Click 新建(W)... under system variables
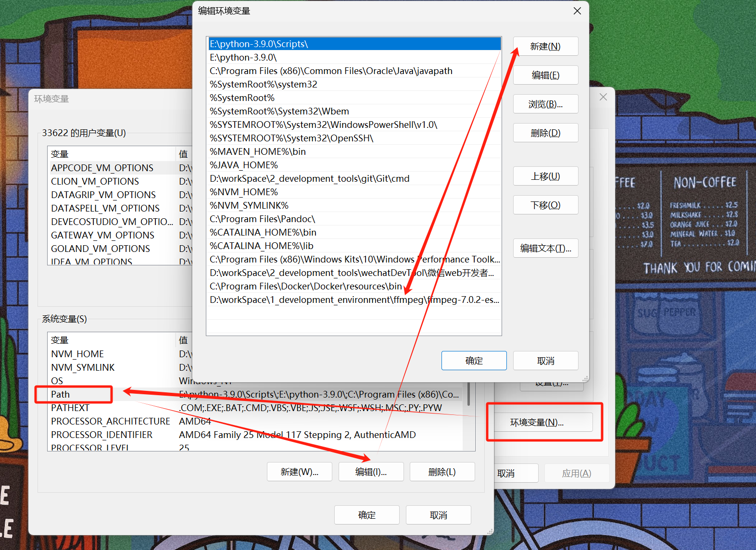Image resolution: width=756 pixels, height=550 pixels. tap(299, 472)
